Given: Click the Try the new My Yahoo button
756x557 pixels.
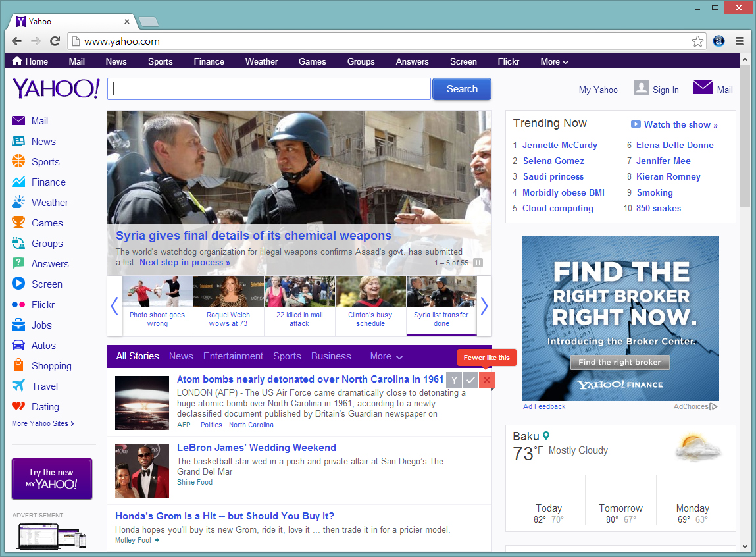Looking at the screenshot, I should coord(51,479).
